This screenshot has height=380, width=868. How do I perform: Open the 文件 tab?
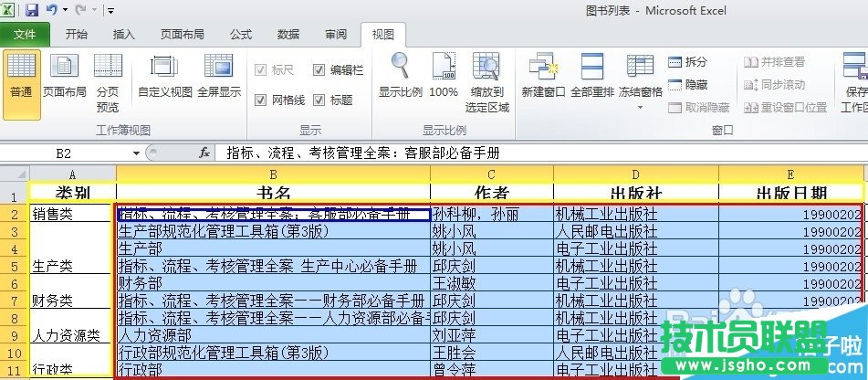[25, 35]
